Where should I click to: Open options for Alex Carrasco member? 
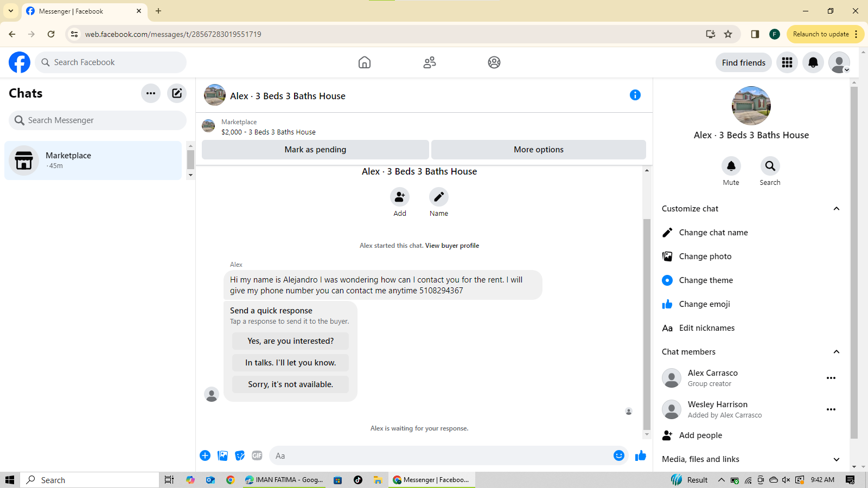[831, 378]
